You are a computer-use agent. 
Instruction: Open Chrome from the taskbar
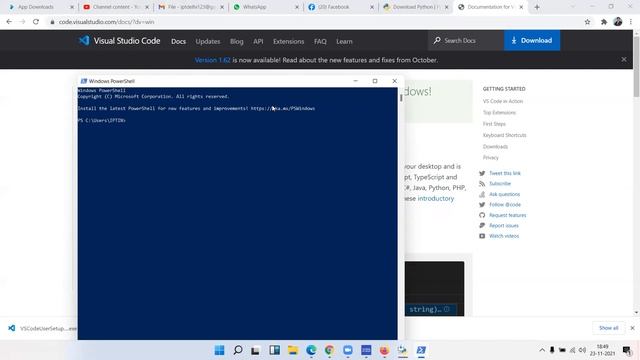pyautogui.click(x=329, y=350)
